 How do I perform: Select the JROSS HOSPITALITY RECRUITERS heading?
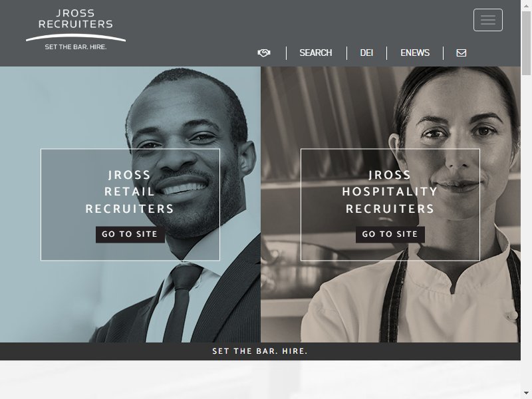tap(390, 192)
